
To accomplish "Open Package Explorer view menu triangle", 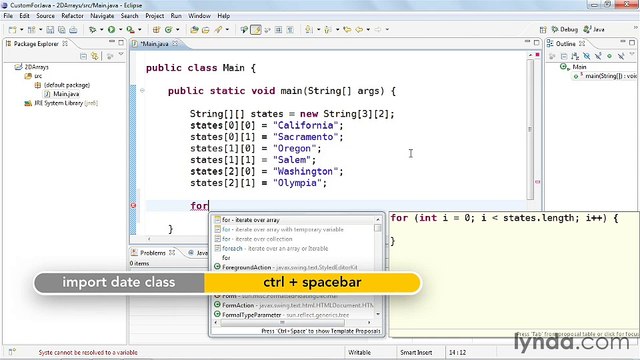I will click(121, 55).
